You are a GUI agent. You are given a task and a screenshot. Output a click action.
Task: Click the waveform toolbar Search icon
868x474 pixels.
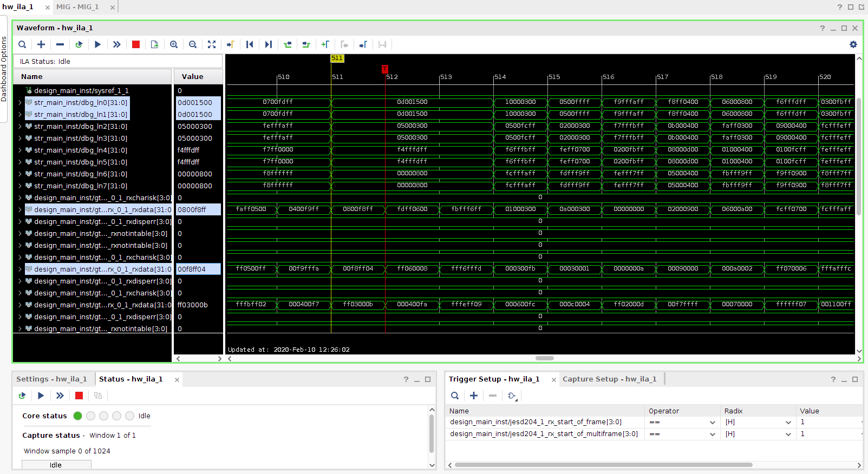(x=22, y=44)
